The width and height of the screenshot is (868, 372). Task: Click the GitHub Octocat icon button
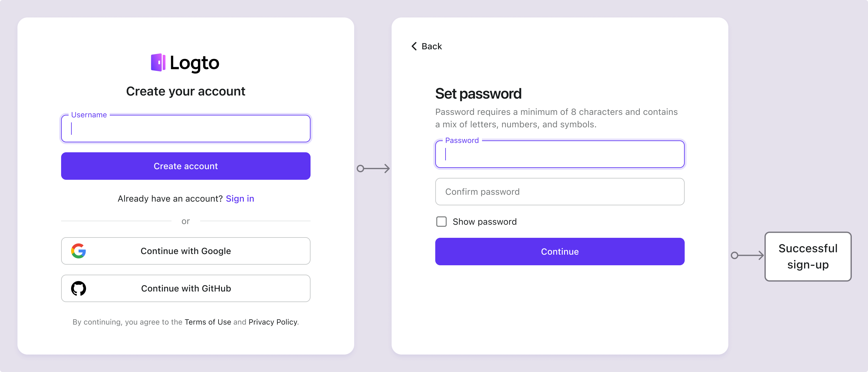pyautogui.click(x=78, y=288)
